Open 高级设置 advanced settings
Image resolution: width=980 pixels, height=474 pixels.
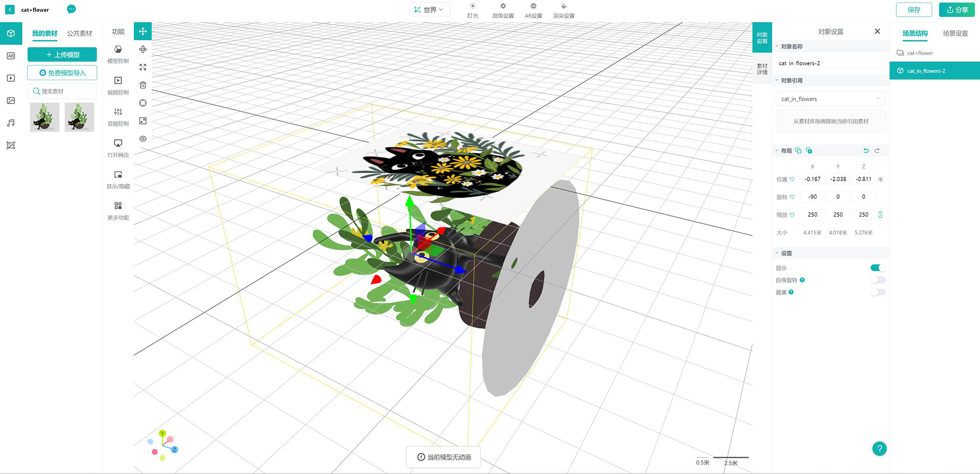tap(503, 11)
